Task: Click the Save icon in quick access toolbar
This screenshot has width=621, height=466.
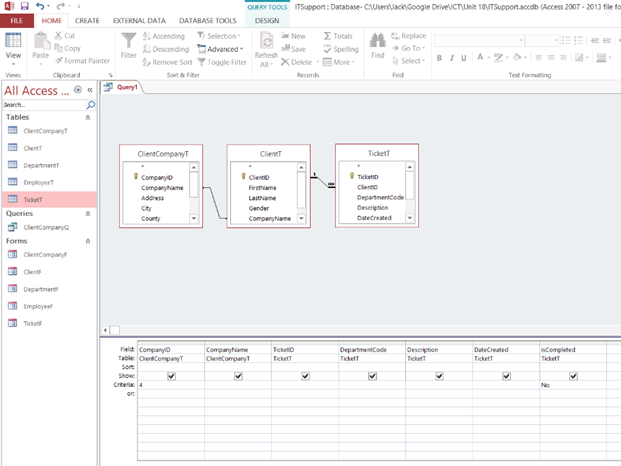Action: (25, 6)
